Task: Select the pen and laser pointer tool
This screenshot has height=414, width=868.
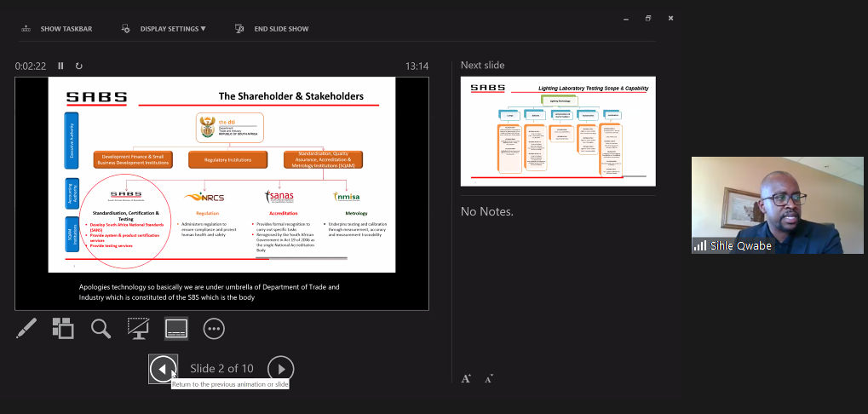Action: [x=26, y=328]
